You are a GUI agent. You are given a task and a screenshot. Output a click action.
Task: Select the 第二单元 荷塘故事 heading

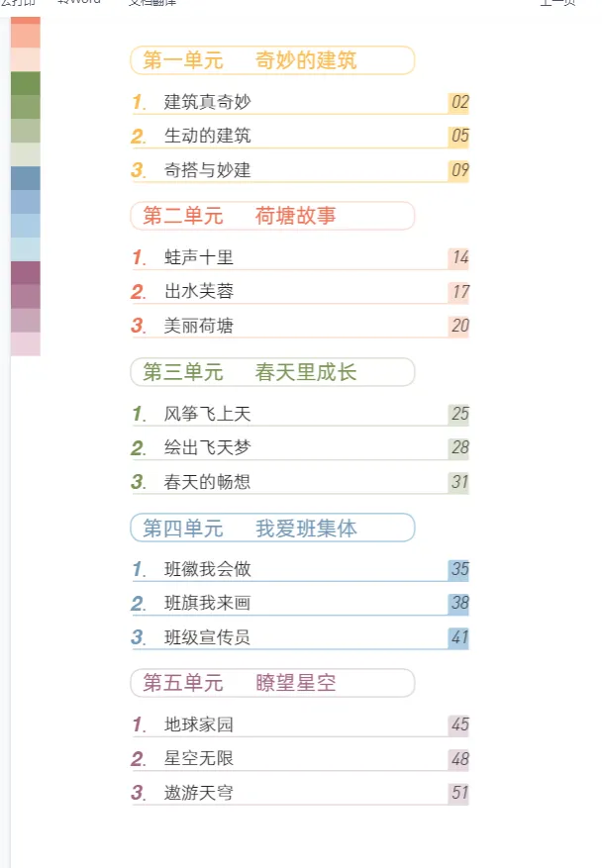(x=271, y=216)
